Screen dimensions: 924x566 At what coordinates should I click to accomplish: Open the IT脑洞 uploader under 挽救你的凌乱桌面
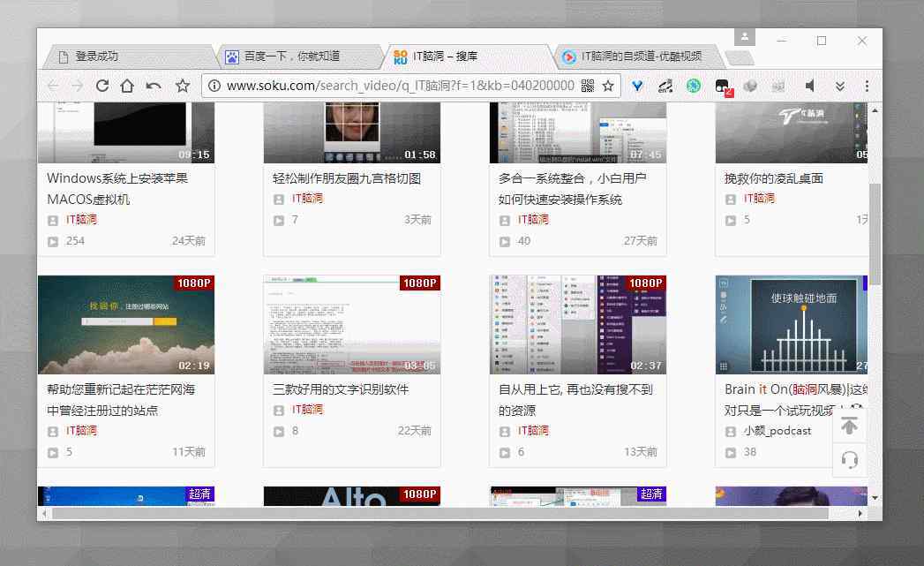click(x=759, y=198)
